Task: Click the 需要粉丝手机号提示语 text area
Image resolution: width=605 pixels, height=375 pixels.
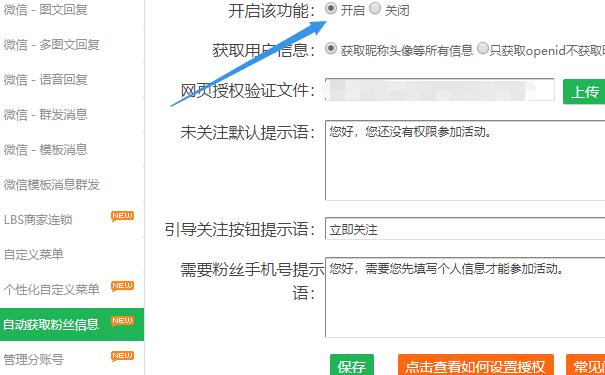Action: coord(465,297)
